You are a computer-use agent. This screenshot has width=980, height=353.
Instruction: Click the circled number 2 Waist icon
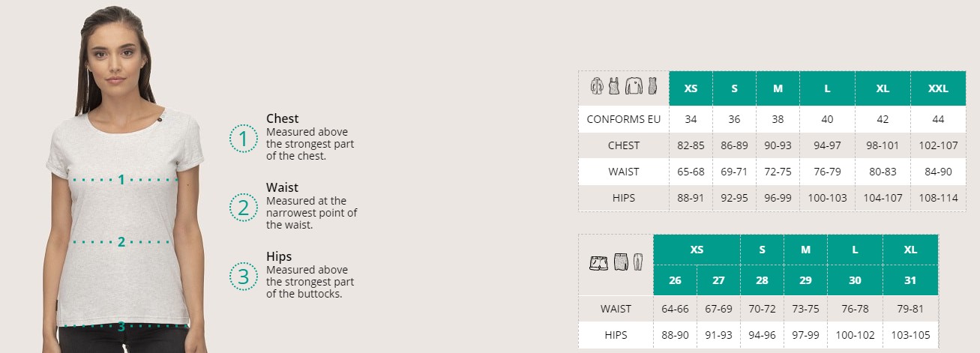tap(243, 208)
